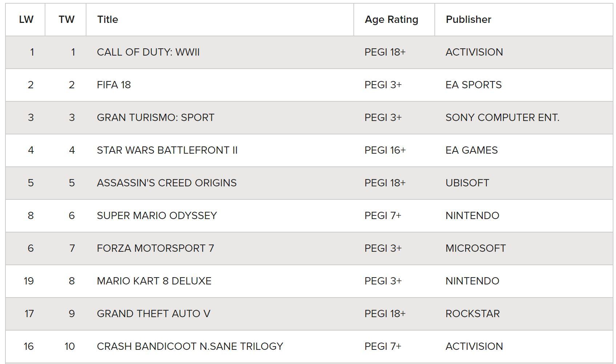Open STAR WARS BATTLEFRONT II entry
The height and width of the screenshot is (364, 616).
pyautogui.click(x=167, y=150)
